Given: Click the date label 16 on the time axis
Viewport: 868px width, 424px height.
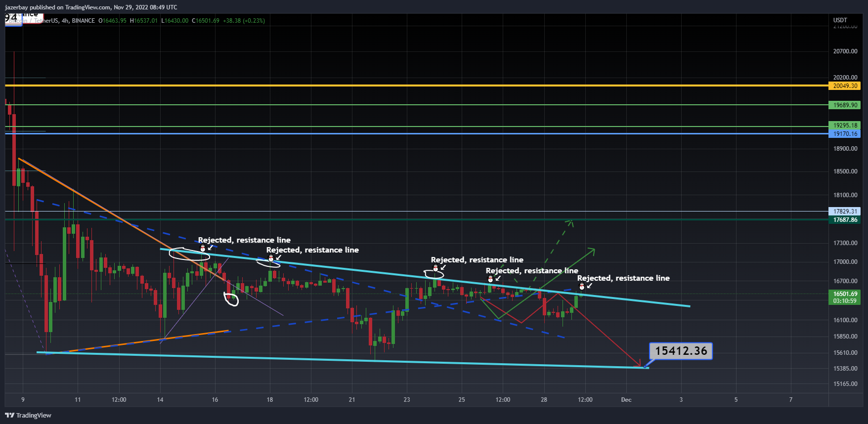Looking at the screenshot, I should click(215, 400).
